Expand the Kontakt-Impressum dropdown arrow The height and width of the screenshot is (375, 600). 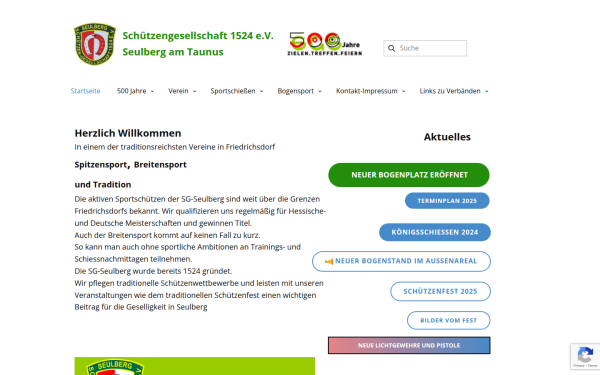click(x=403, y=91)
